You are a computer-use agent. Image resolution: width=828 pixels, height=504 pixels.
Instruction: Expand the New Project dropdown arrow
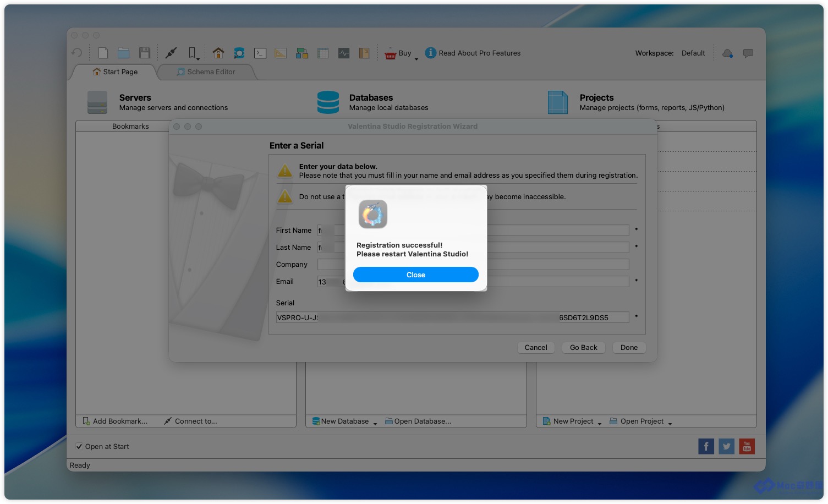[x=600, y=423]
